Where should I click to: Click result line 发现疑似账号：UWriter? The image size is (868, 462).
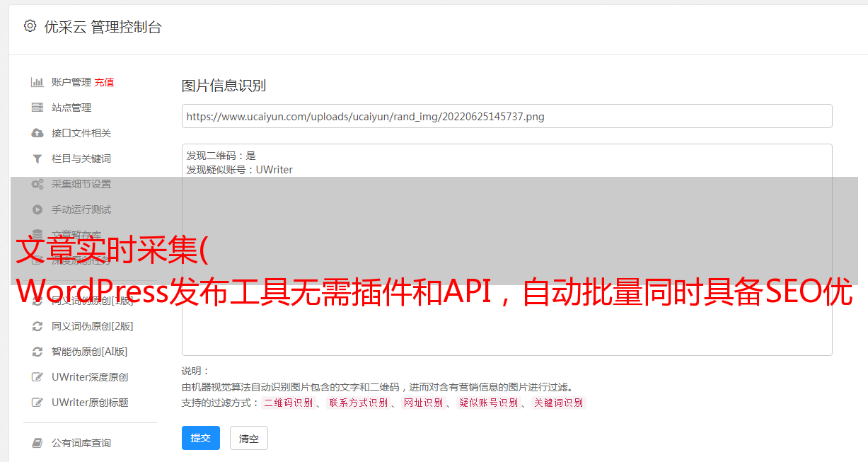(x=240, y=170)
